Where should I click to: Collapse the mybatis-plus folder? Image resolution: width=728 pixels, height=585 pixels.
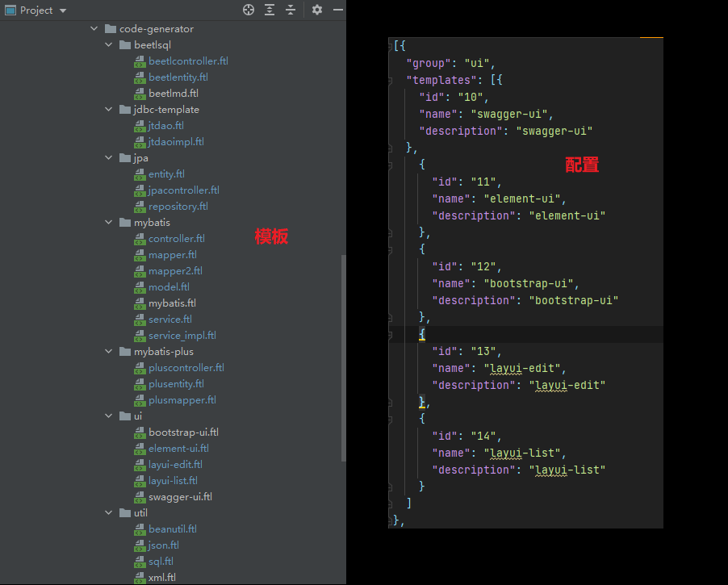click(109, 352)
